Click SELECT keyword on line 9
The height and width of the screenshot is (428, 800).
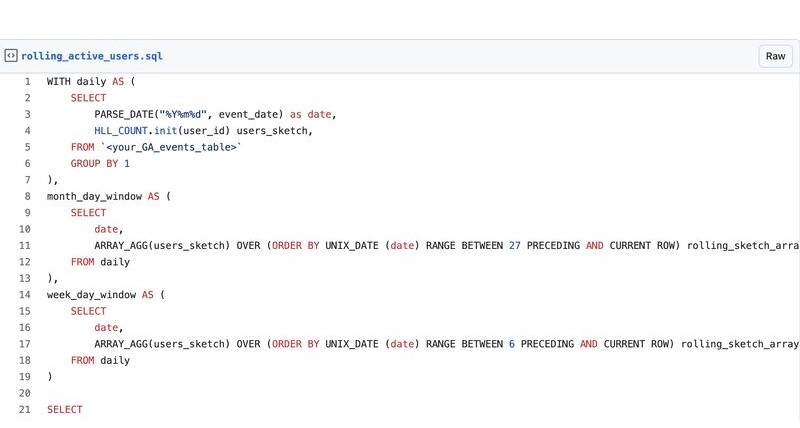click(x=89, y=213)
